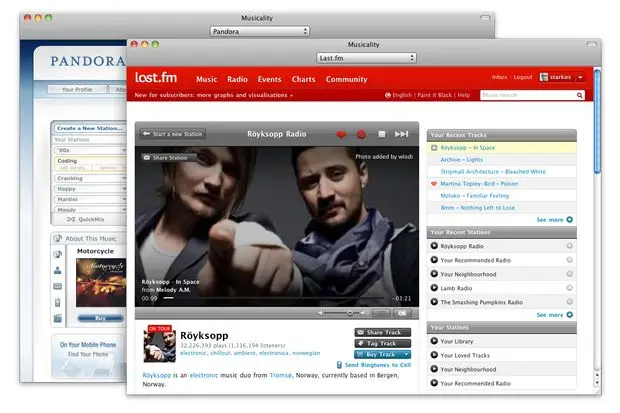Screen dimensions: 620x413
Task: Play Your Neighbourhood in recent stations
Action: coord(434,274)
